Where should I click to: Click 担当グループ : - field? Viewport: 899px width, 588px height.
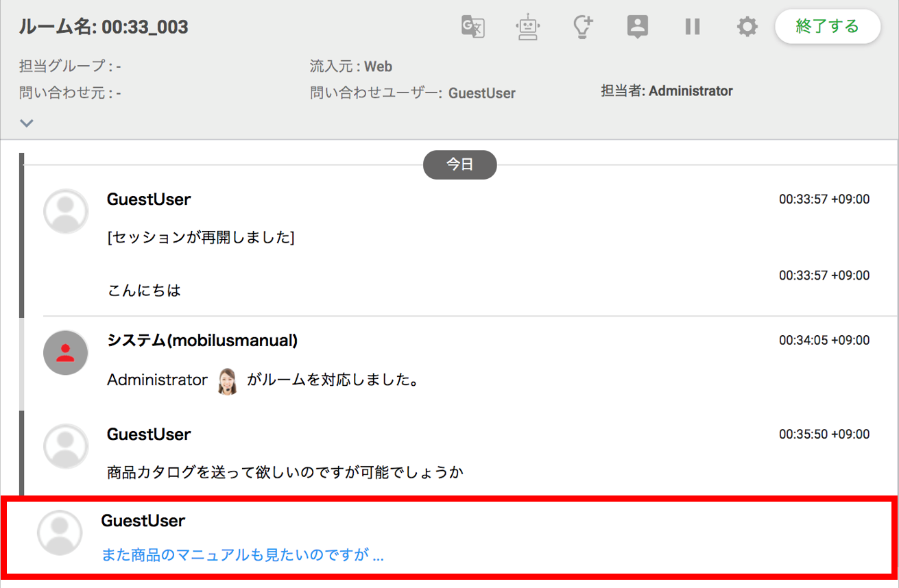click(x=70, y=66)
